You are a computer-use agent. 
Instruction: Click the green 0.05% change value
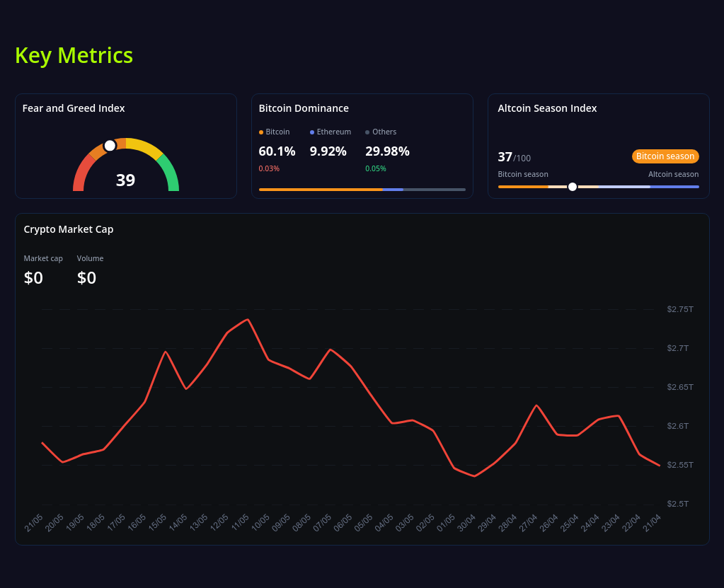pyautogui.click(x=375, y=169)
